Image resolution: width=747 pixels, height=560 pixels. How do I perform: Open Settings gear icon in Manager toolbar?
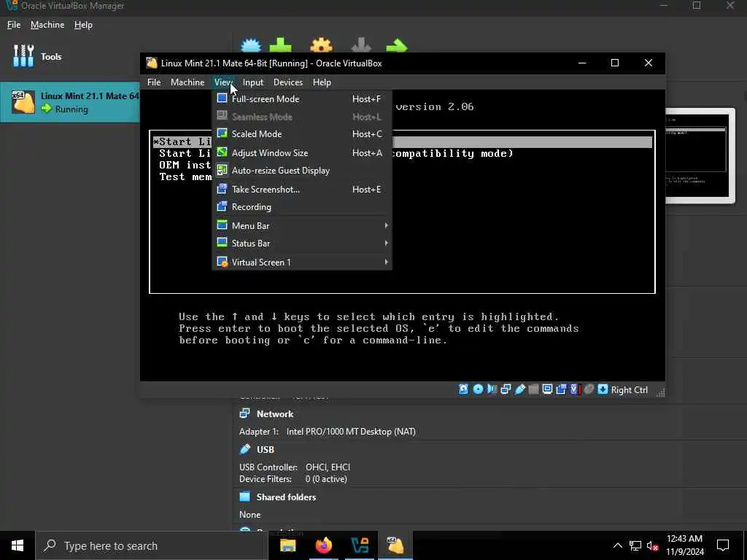[x=321, y=46]
